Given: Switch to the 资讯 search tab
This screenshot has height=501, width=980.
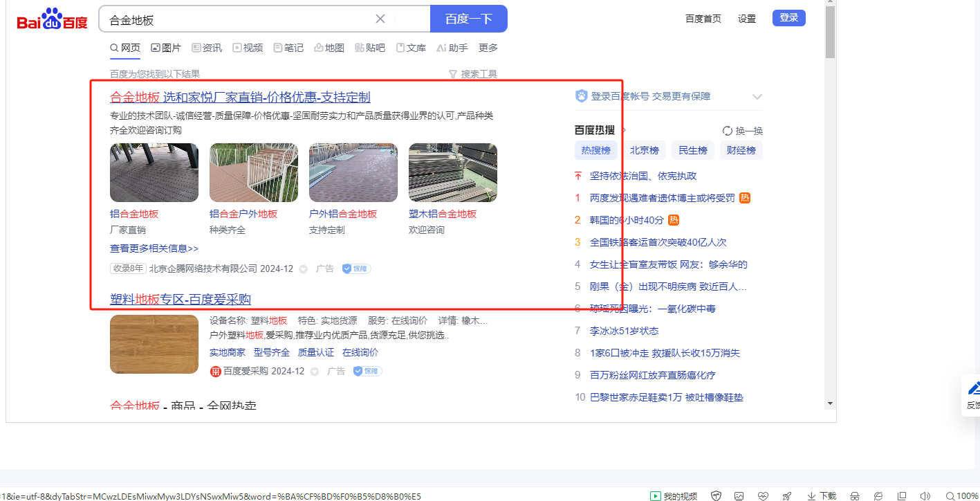Looking at the screenshot, I should pos(207,48).
